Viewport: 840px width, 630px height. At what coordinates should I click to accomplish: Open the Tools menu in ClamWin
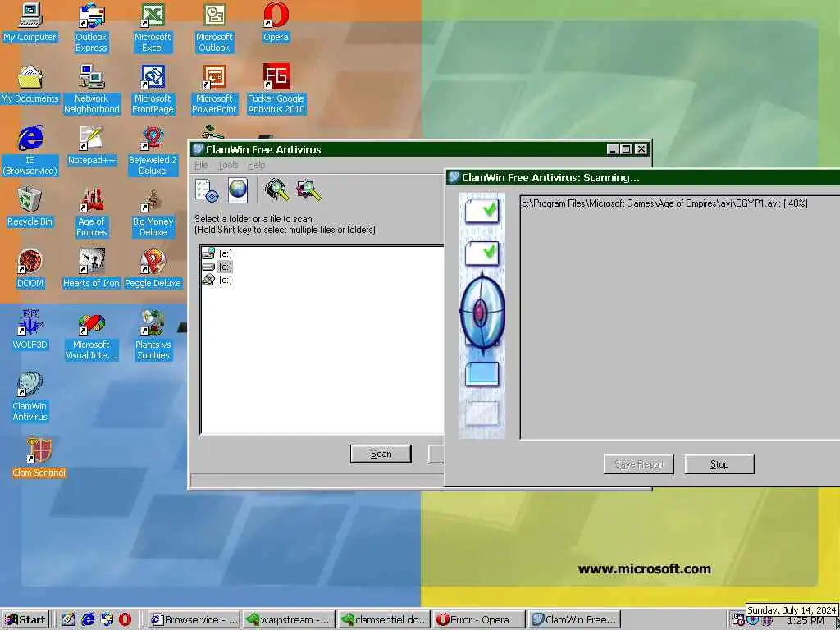point(228,165)
